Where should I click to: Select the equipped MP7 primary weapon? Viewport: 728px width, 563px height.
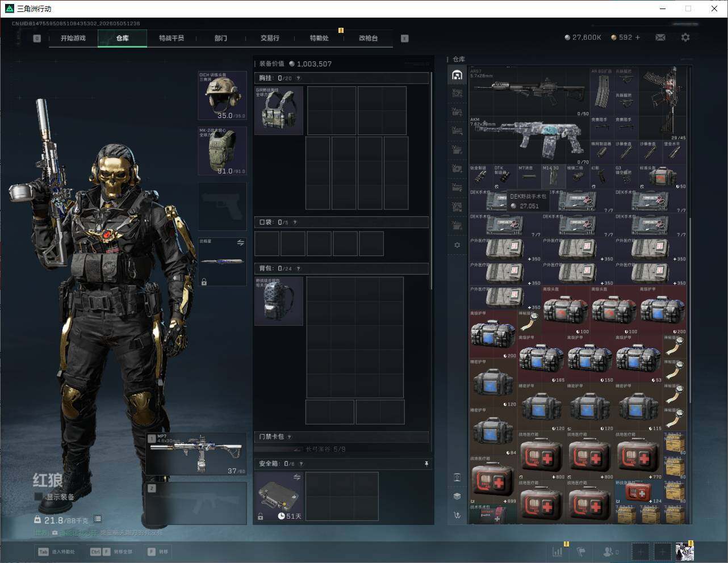pos(196,454)
